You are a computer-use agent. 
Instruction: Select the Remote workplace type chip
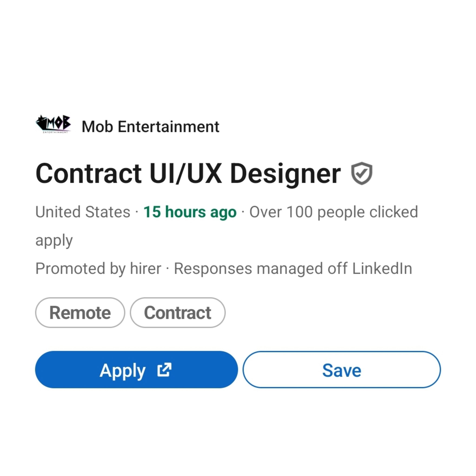(x=80, y=313)
